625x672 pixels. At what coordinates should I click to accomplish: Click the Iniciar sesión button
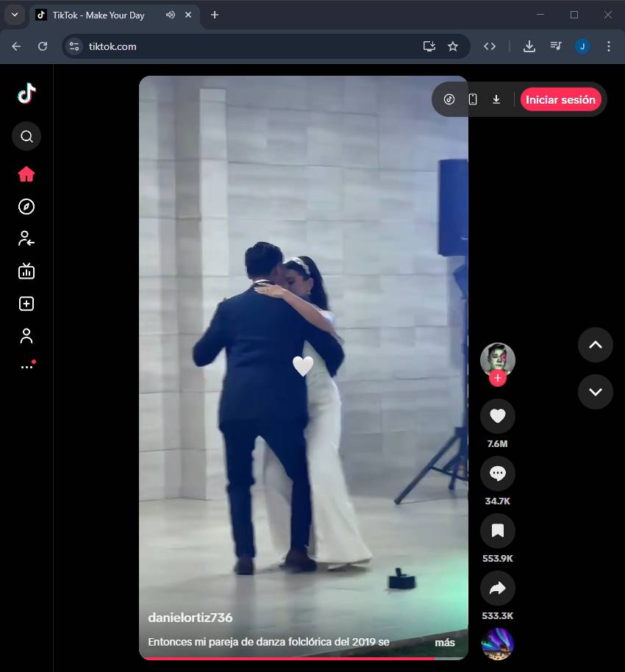pyautogui.click(x=560, y=100)
